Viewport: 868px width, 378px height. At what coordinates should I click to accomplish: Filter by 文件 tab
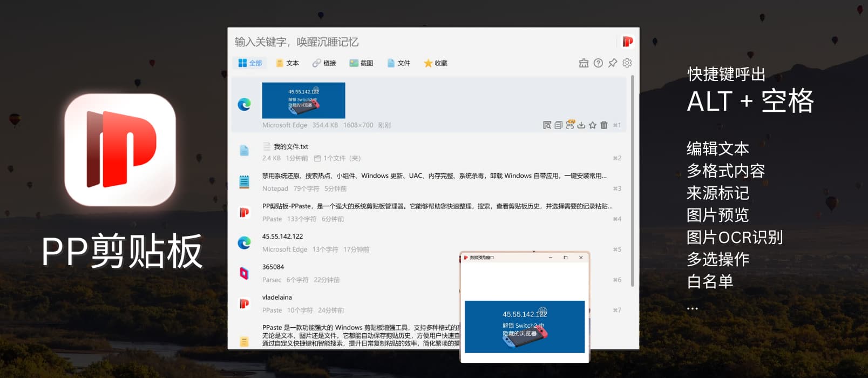[x=398, y=63]
